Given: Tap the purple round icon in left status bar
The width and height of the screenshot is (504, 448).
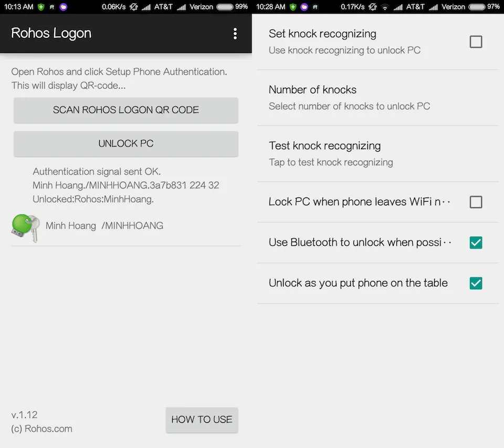Looking at the screenshot, I should coord(64,7).
